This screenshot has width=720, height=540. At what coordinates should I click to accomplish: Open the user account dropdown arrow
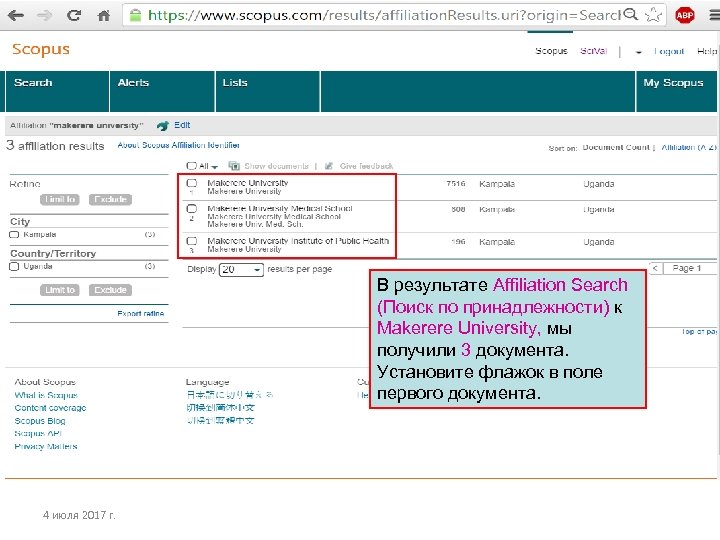point(638,52)
